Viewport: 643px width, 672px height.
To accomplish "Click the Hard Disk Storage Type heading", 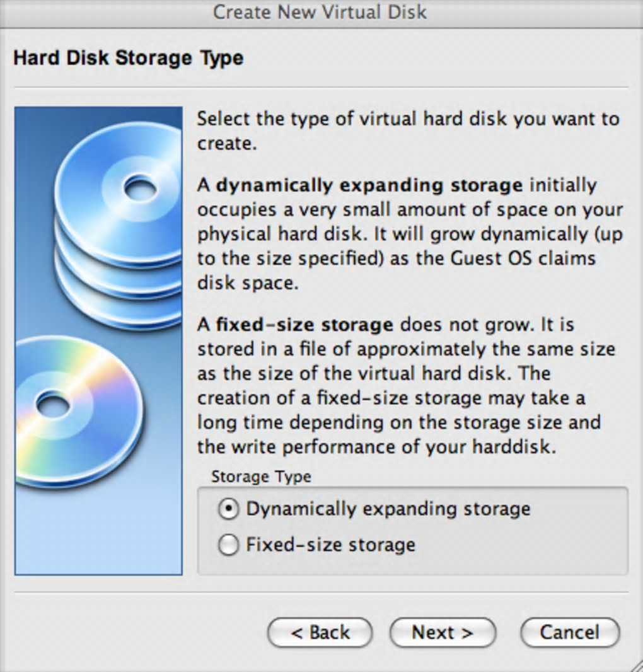I will tap(128, 58).
